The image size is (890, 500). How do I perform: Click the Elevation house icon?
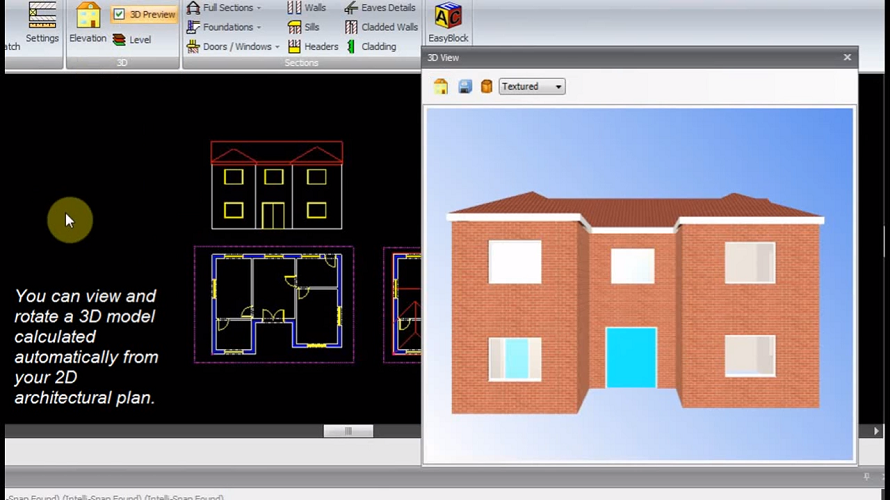tap(88, 22)
